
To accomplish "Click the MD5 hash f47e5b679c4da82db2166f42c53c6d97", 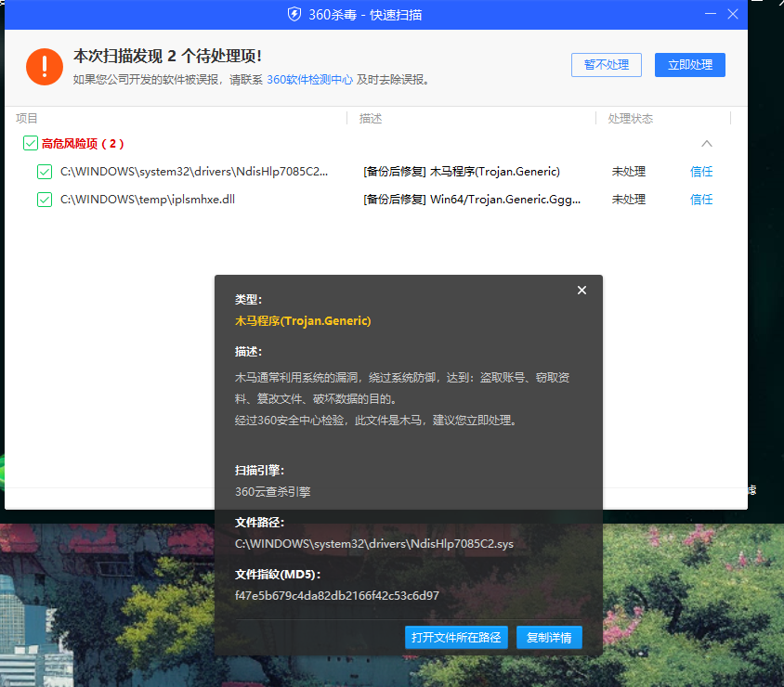I will [x=337, y=596].
